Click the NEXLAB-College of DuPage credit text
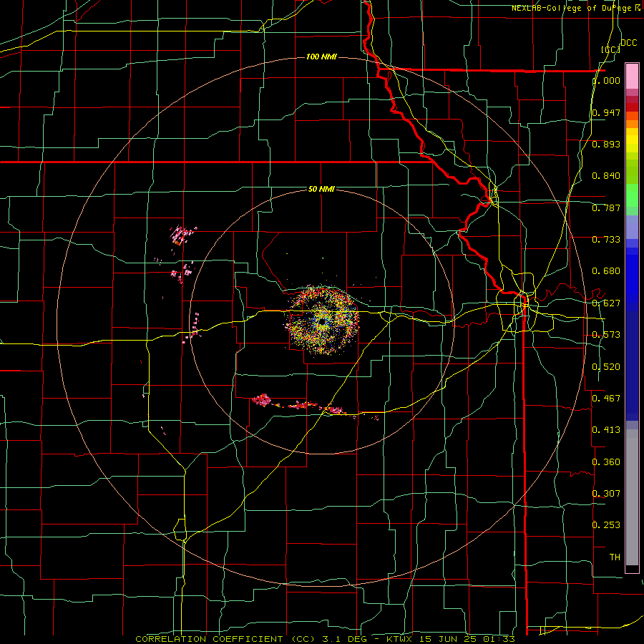The height and width of the screenshot is (644, 644). [x=575, y=8]
